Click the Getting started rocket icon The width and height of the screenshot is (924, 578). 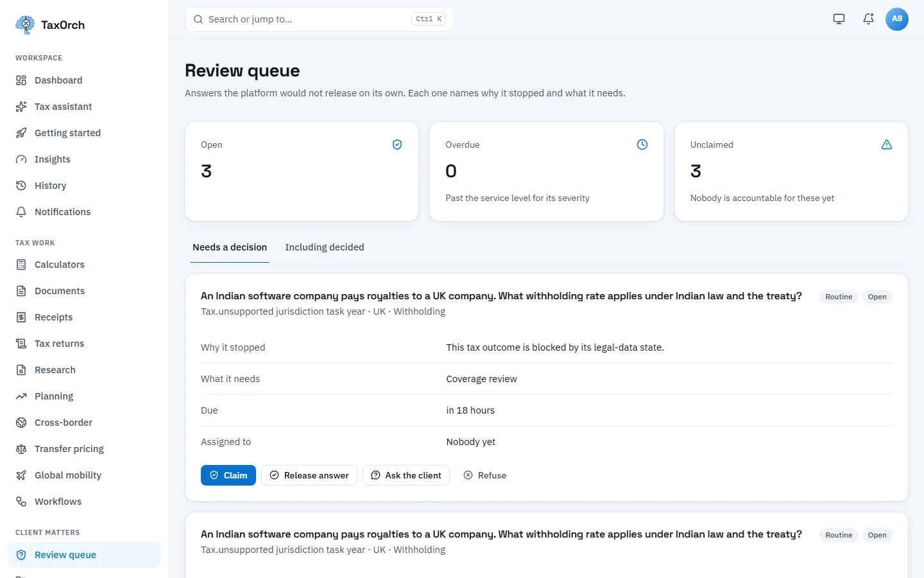coord(21,133)
